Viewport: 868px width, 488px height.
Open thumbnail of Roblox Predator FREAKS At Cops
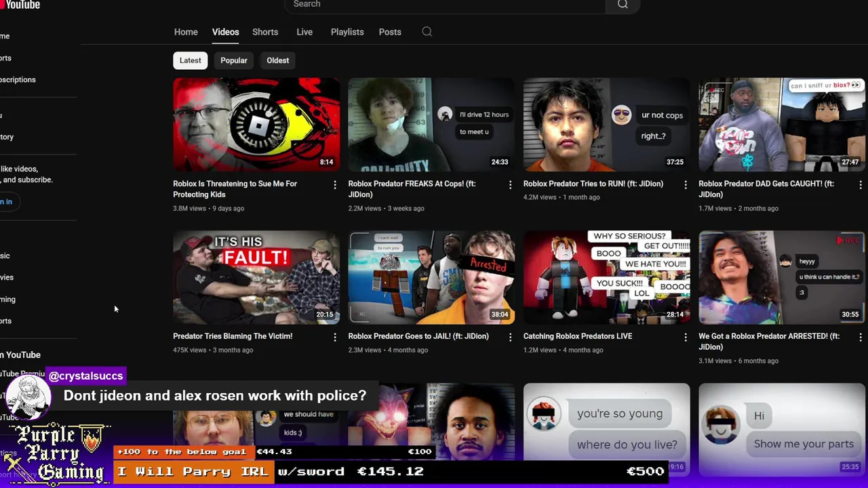[431, 125]
